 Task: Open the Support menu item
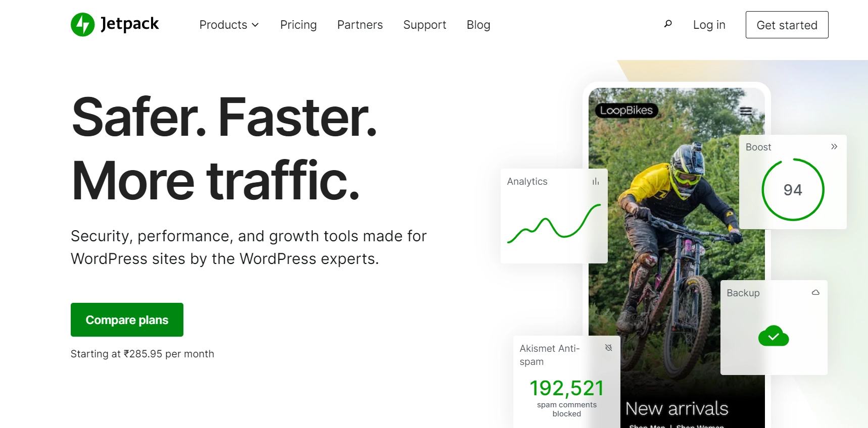(424, 25)
